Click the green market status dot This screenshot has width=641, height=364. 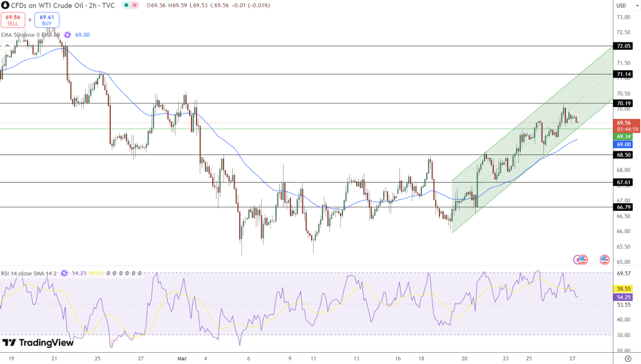pos(126,5)
